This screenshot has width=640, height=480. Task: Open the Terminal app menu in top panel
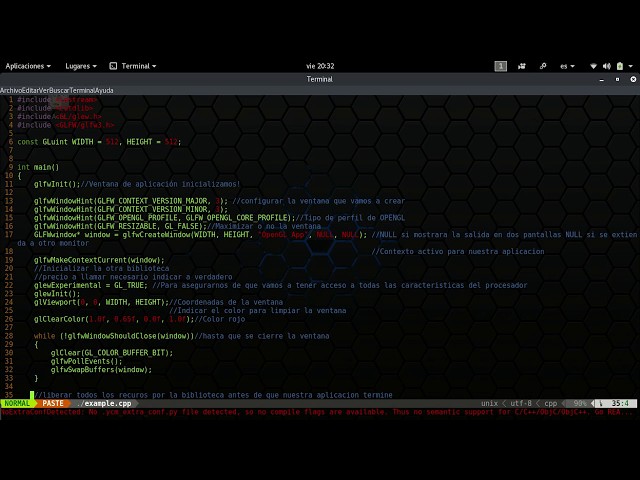coord(139,66)
